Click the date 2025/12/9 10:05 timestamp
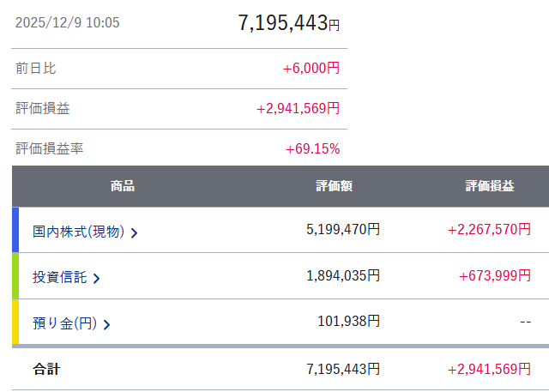 (68, 23)
